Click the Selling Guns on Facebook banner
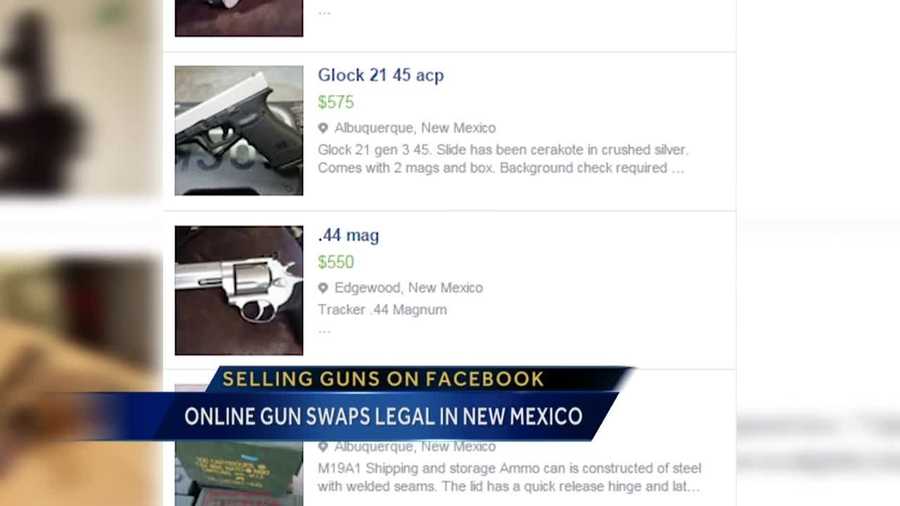Image resolution: width=900 pixels, height=506 pixels. point(383,379)
